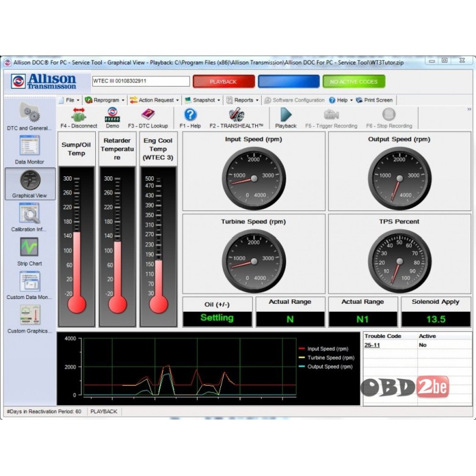Open F3 - DTC Lookup book icon

(x=148, y=115)
